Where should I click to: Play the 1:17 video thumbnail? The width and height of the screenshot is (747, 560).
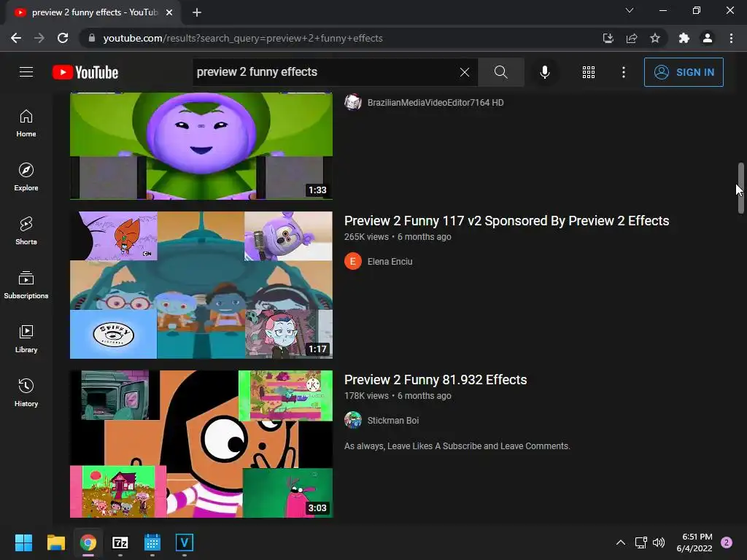201,285
